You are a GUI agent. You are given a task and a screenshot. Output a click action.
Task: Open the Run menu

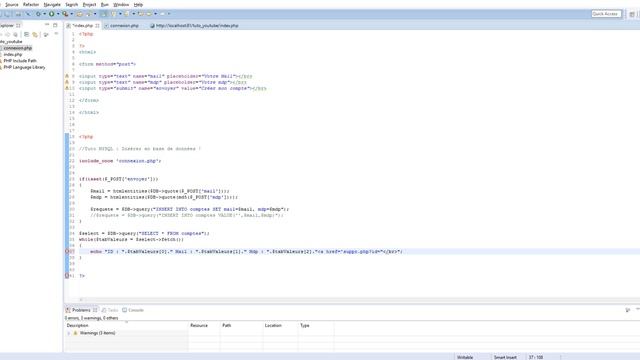click(104, 4)
